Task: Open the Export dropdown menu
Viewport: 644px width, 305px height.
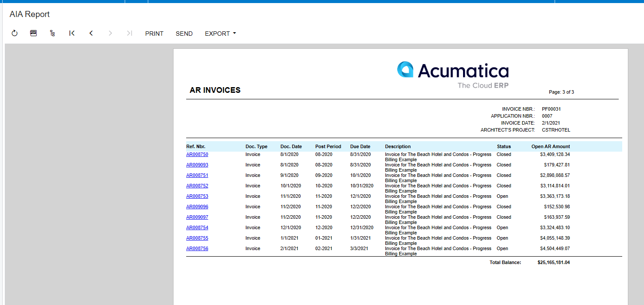Action: (220, 34)
